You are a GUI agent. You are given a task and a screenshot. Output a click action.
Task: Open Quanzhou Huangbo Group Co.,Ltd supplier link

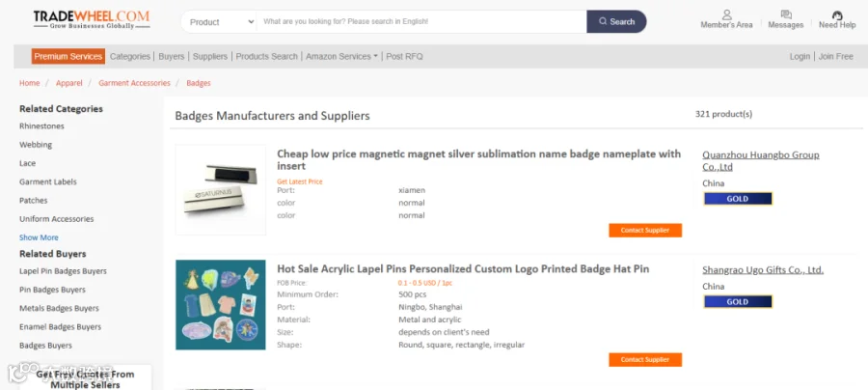761,160
